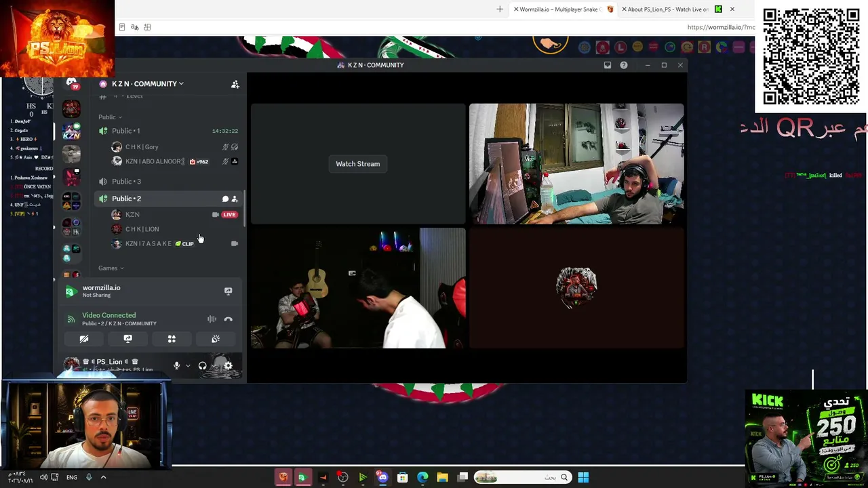This screenshot has height=488, width=868.
Task: Open Discord direct messages home icon
Action: 71,83
